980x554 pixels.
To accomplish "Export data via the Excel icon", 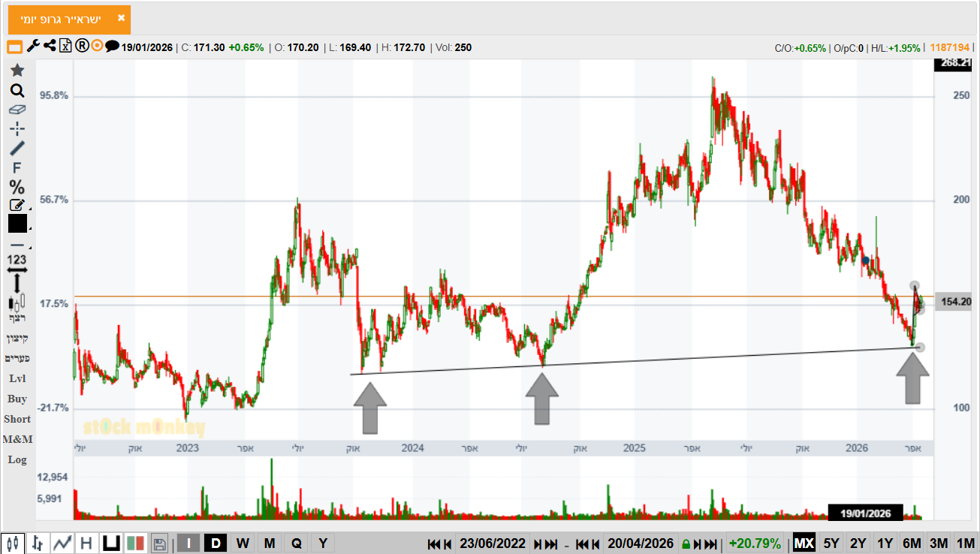I will (x=65, y=47).
